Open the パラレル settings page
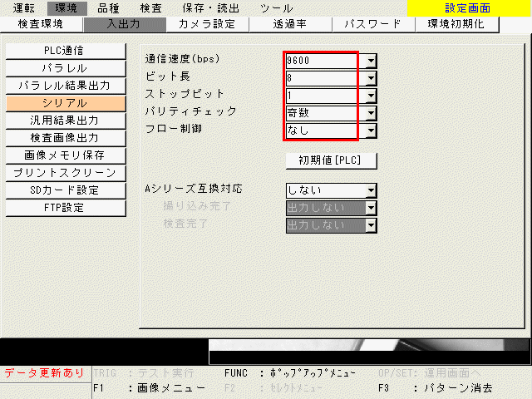This screenshot has height=399, width=532. 64,68
